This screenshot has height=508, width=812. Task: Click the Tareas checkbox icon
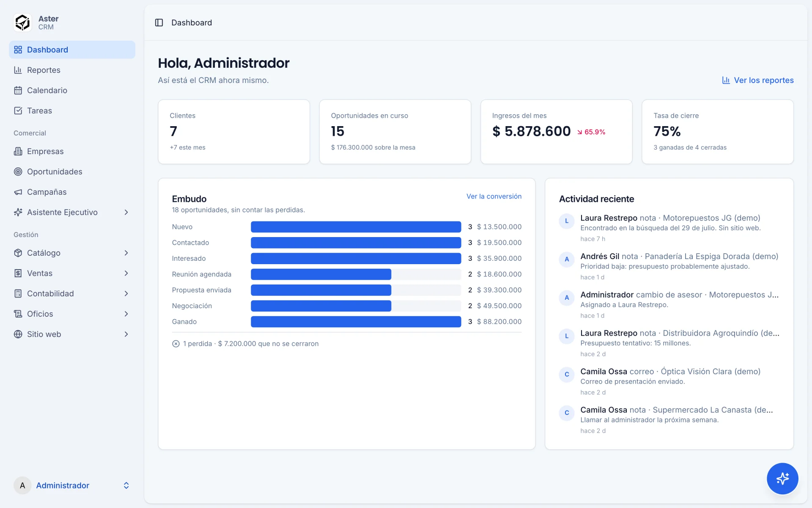tap(18, 110)
